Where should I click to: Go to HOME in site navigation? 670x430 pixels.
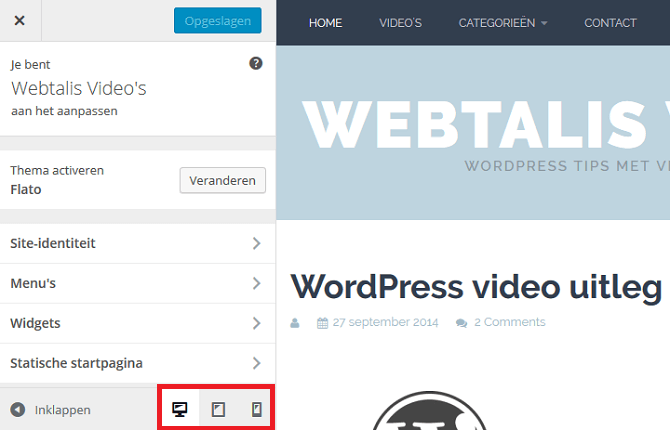click(326, 23)
